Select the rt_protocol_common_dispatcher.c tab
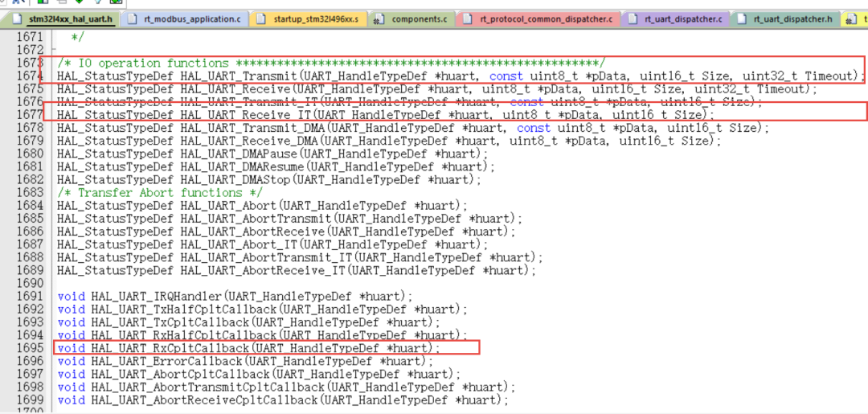 pos(540,19)
